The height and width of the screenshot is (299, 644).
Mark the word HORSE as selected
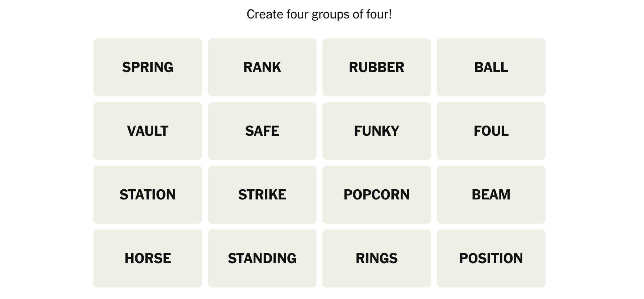(147, 258)
